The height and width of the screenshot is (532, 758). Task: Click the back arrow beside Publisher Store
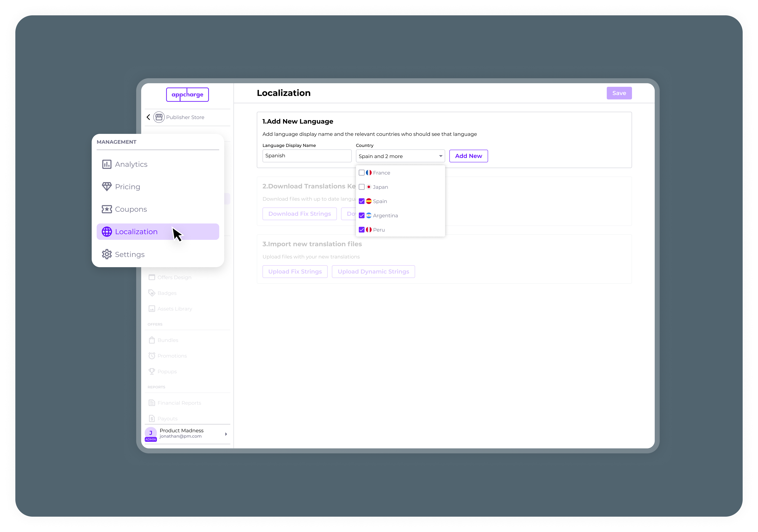pyautogui.click(x=148, y=117)
